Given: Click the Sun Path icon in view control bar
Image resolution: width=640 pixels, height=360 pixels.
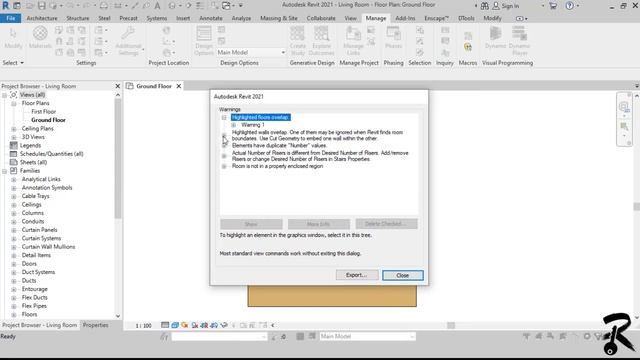Looking at the screenshot, I should pos(184,325).
